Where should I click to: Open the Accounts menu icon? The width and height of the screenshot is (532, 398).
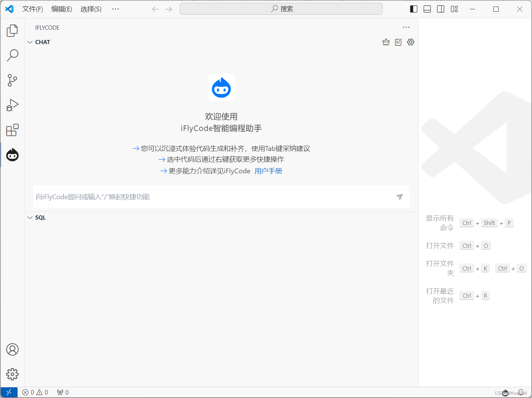12,349
